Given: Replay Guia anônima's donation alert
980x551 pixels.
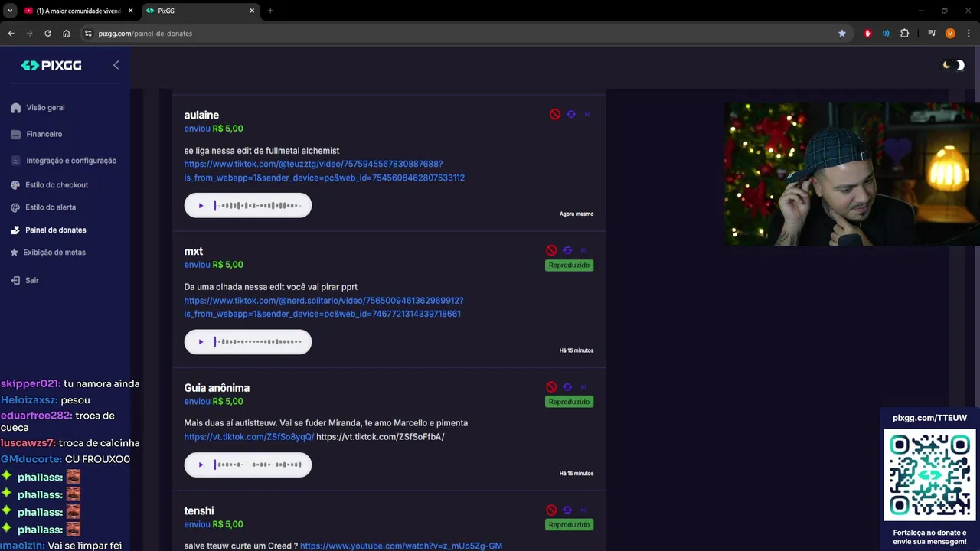Looking at the screenshot, I should [x=567, y=387].
